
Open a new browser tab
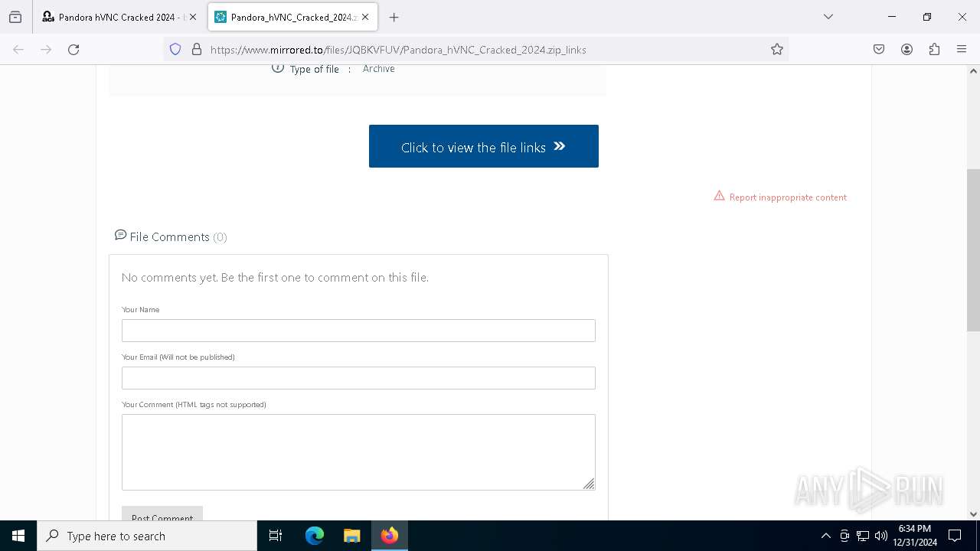pos(394,17)
